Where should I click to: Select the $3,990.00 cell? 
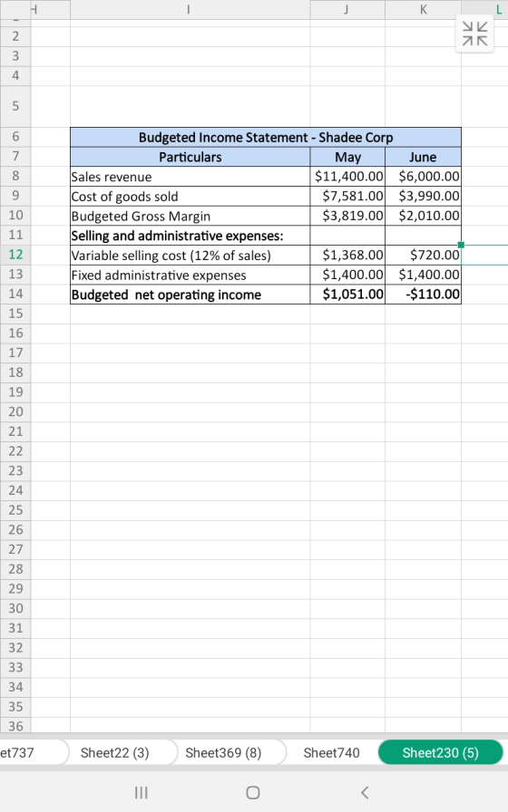(x=423, y=197)
